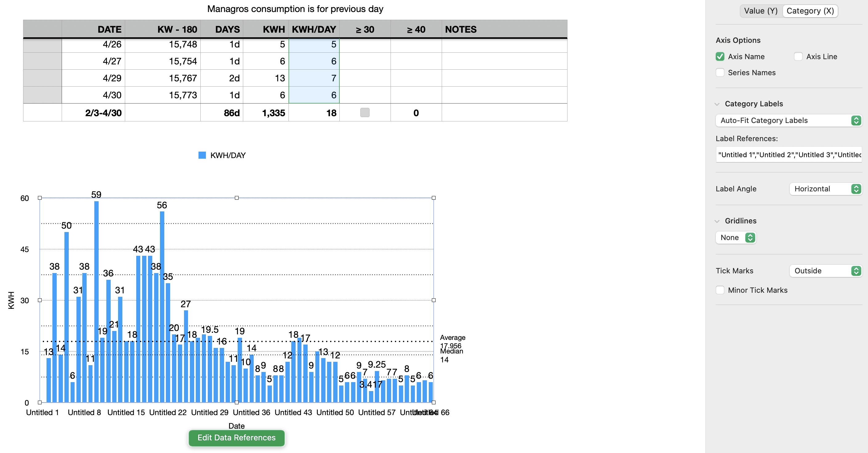Open Auto-Fit Category Labels dropdown
This screenshot has height=453, width=868.
pyautogui.click(x=788, y=120)
